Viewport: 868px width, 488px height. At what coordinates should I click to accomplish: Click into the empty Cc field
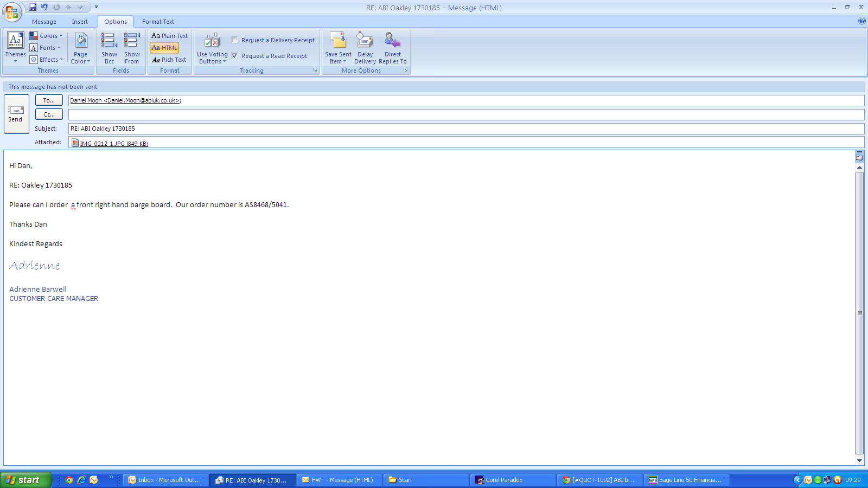click(466, 114)
